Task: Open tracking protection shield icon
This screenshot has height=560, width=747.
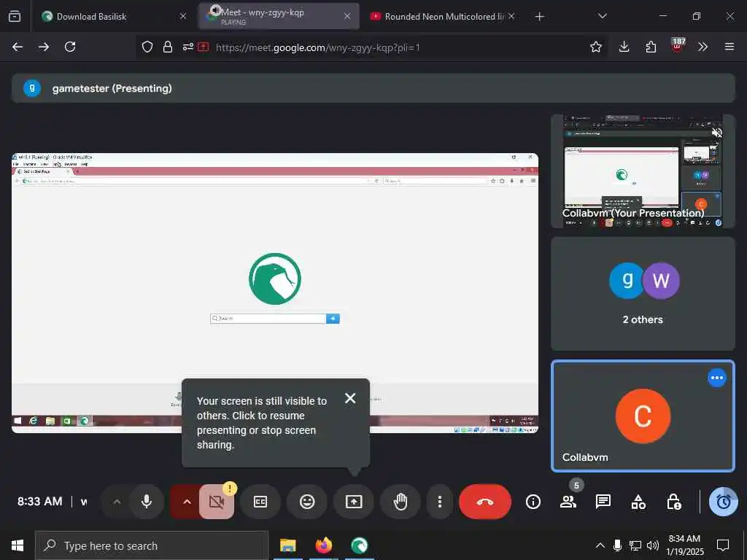Action: point(147,47)
